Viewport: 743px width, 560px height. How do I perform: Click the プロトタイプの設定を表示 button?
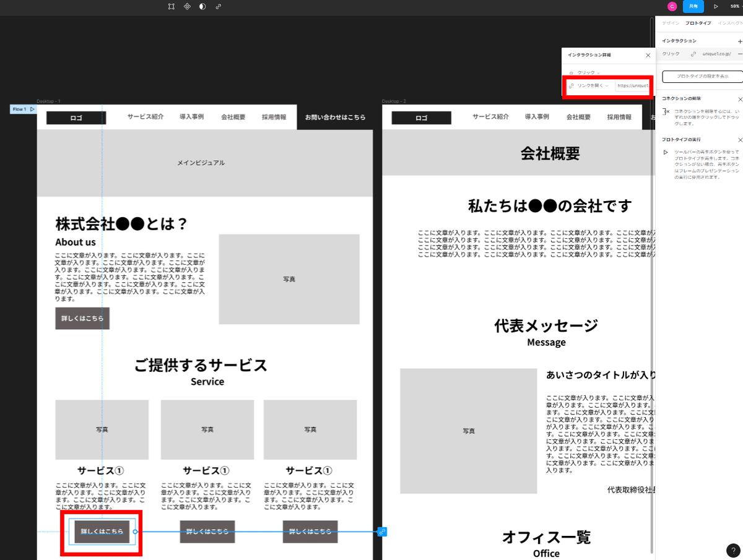point(702,76)
